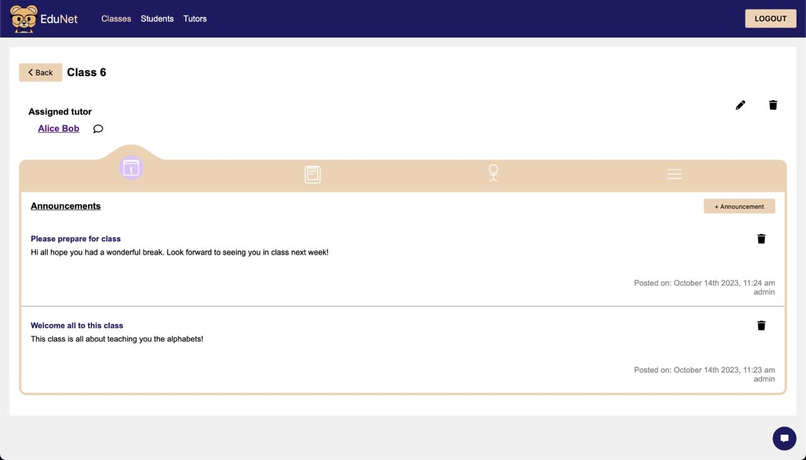806x460 pixels.
Task: Click the 11:24 am posted timestamp
Action: 704,283
